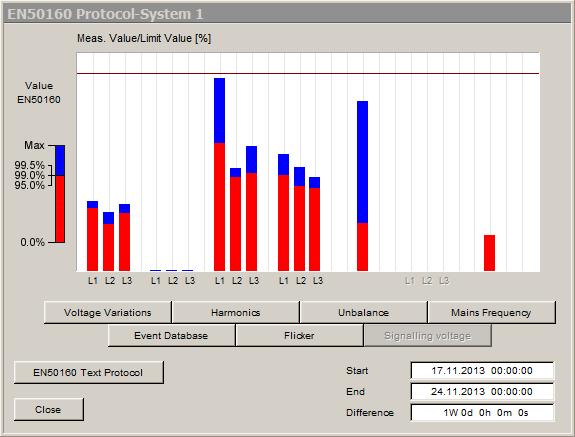Click the disabled Signalling voltage button
The image size is (575, 437).
point(428,335)
